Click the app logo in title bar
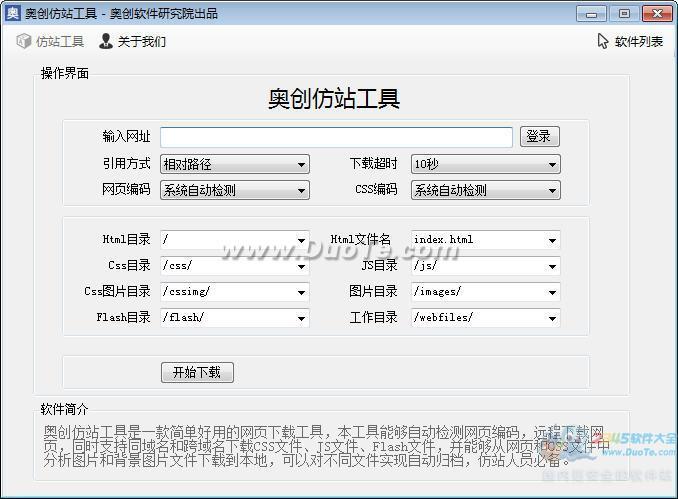Viewport: 678px width, 499px height. (13, 13)
